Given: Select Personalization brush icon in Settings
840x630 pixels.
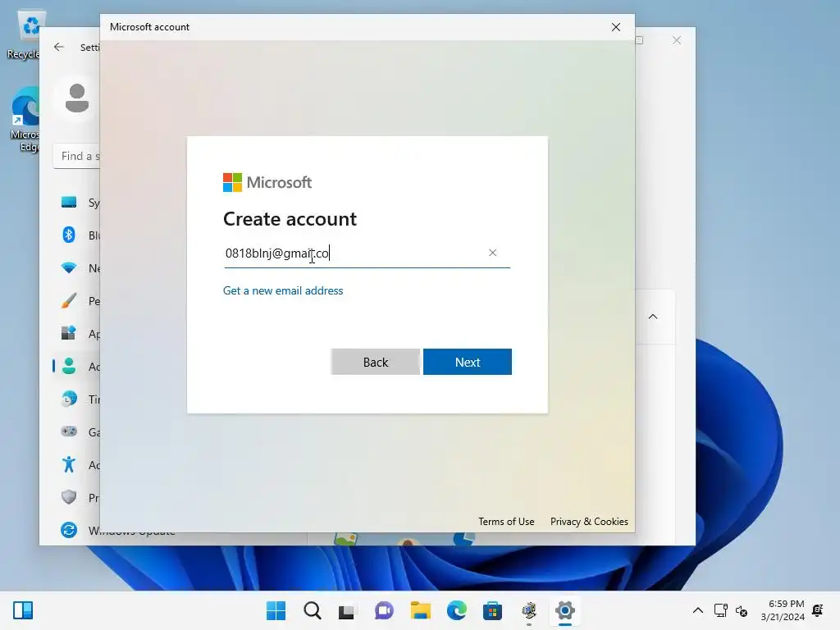Looking at the screenshot, I should (x=69, y=300).
